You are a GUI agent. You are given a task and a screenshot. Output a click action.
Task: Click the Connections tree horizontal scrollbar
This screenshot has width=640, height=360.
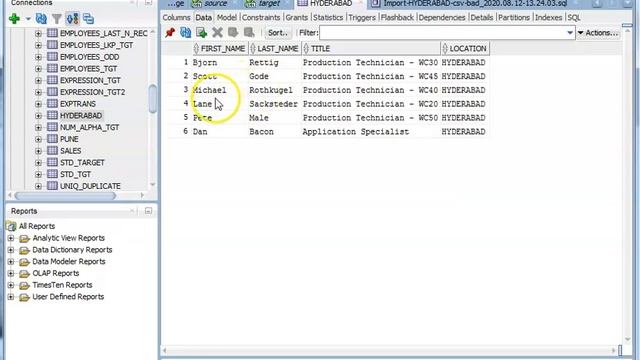point(65,196)
